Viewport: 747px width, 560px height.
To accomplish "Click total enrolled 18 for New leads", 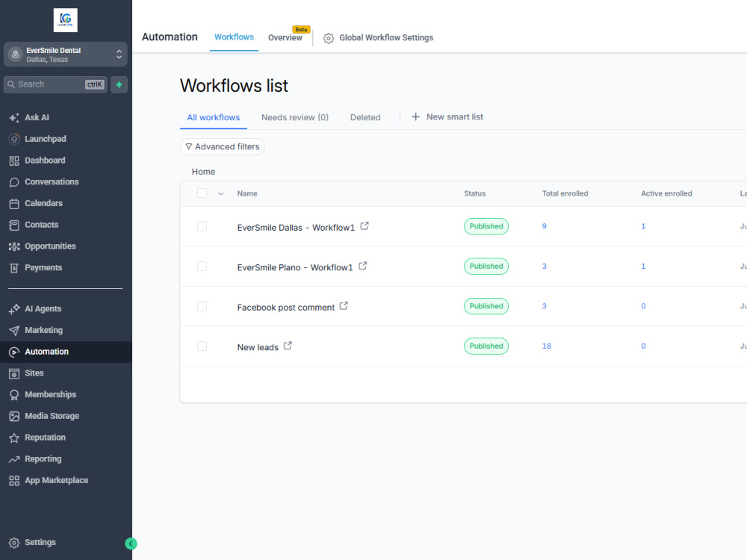I will 547,346.
